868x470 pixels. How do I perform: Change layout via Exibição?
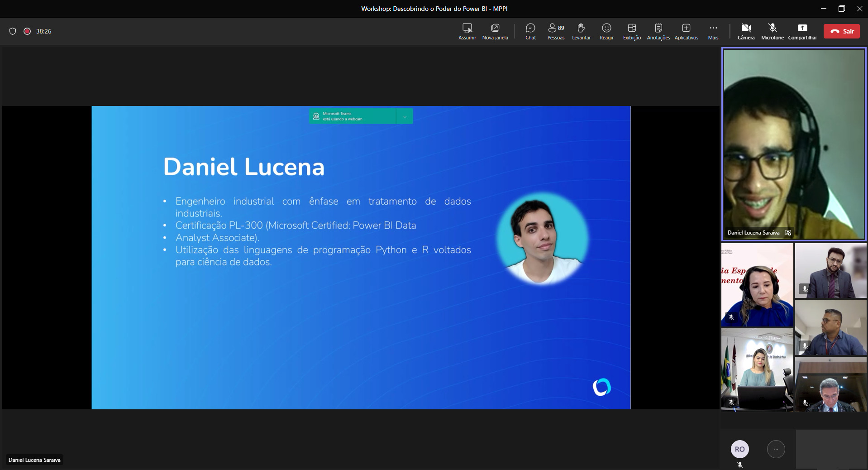632,32
